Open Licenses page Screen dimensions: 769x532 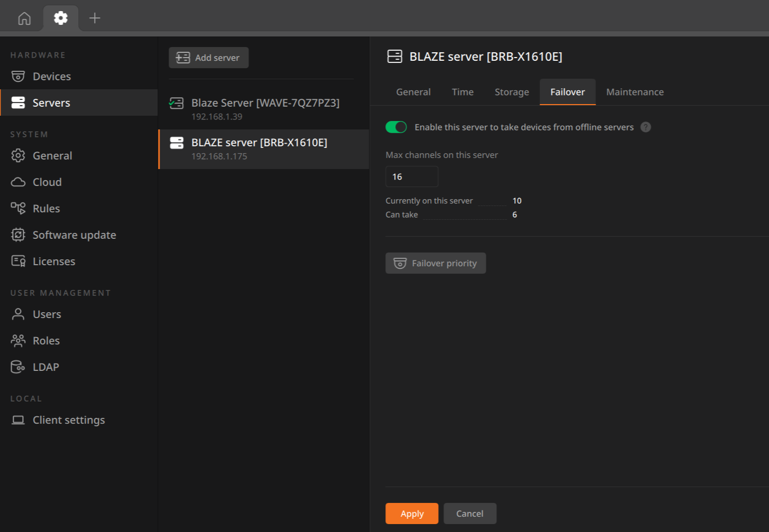click(x=79, y=261)
